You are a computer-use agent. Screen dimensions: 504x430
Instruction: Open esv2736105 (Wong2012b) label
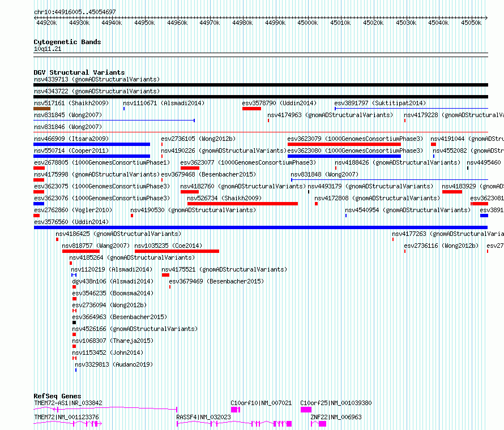[198, 139]
